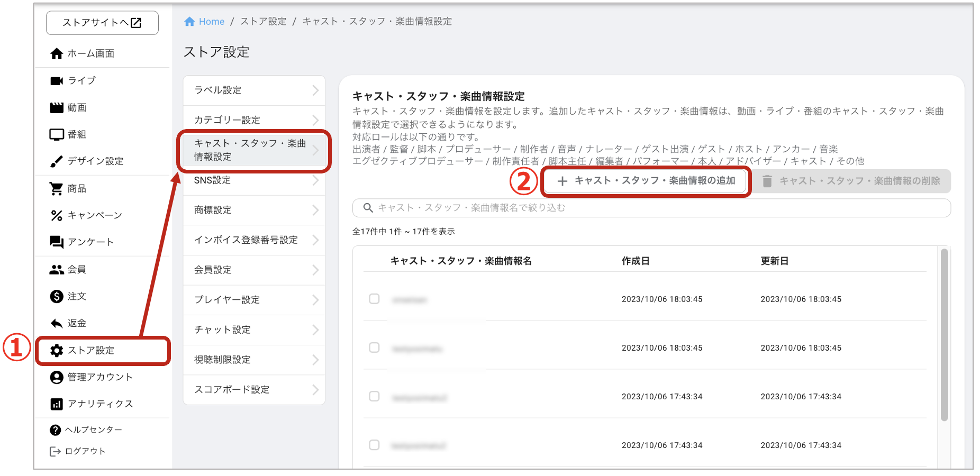Click the 返金 reply arrow icon
Viewport: 980px width, 476px height.
(57, 323)
